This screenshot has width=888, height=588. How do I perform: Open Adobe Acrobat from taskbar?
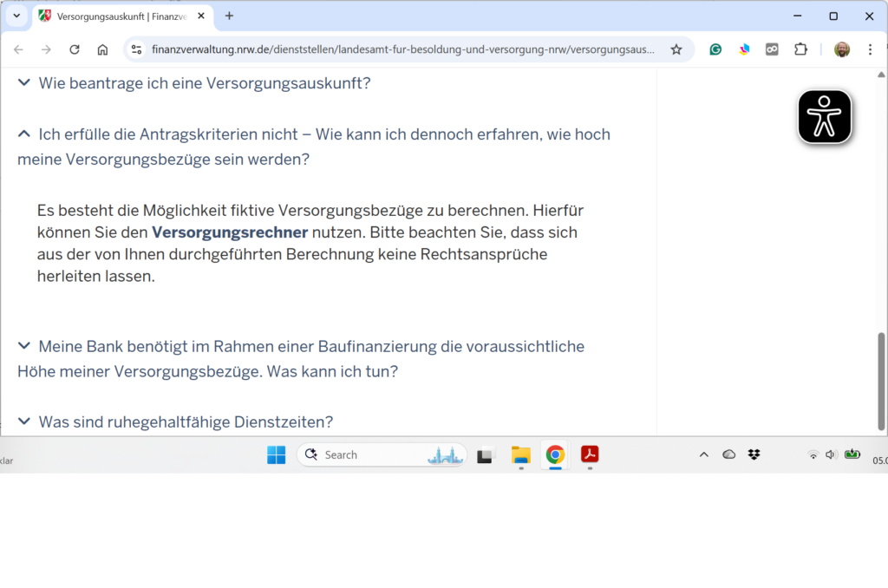tap(590, 454)
